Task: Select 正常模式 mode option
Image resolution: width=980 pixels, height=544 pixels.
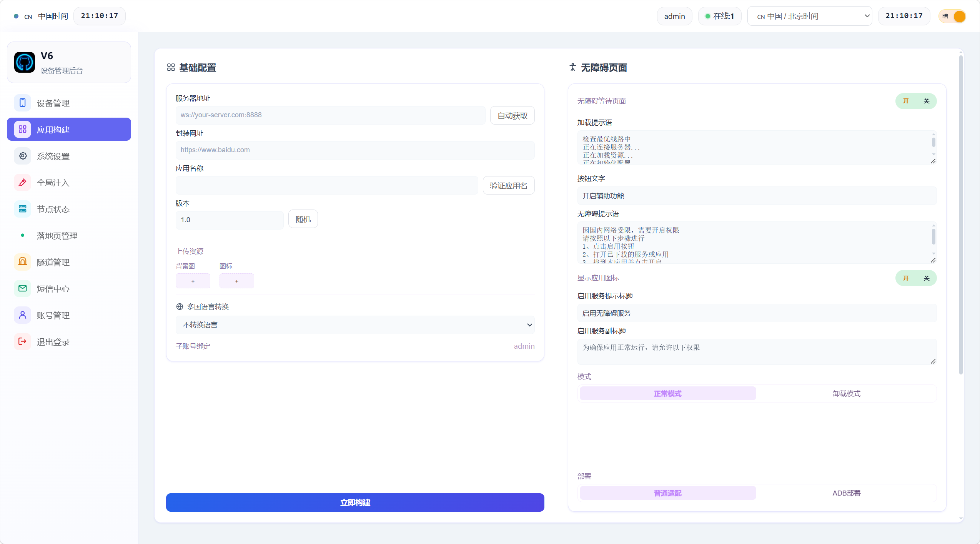Action: pos(668,394)
